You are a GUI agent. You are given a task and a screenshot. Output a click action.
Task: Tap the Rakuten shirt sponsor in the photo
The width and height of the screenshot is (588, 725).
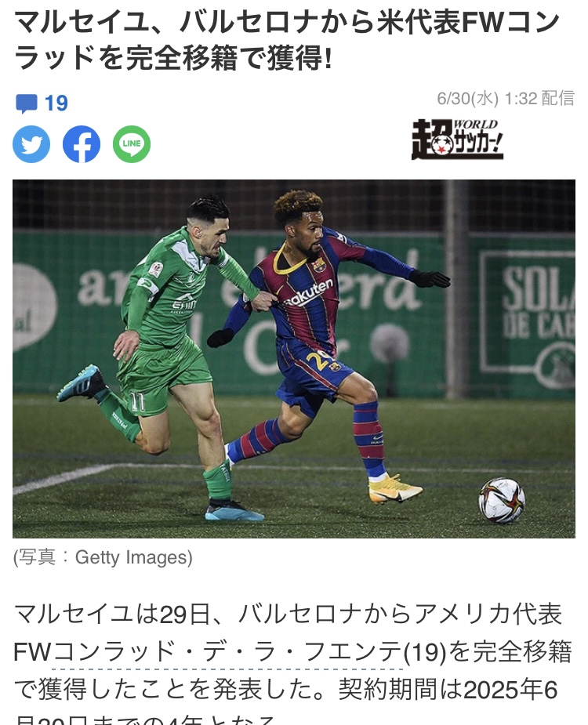click(307, 293)
